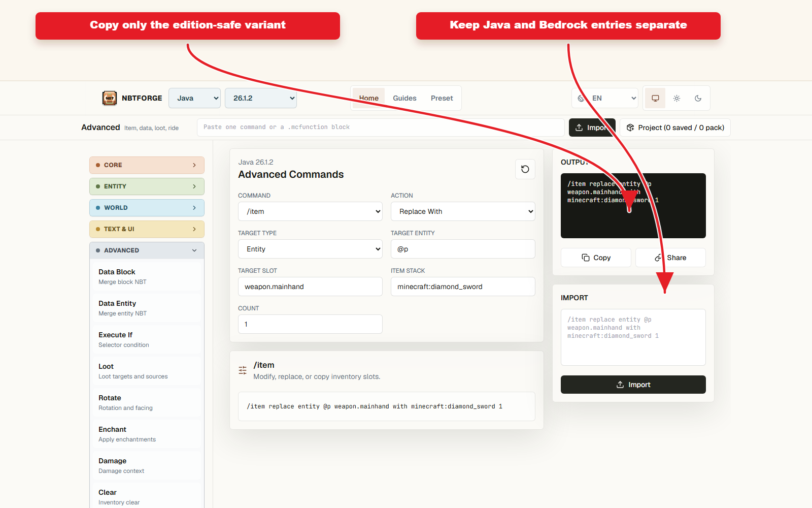Enable light theme sun icon
The height and width of the screenshot is (508, 812).
tap(676, 98)
